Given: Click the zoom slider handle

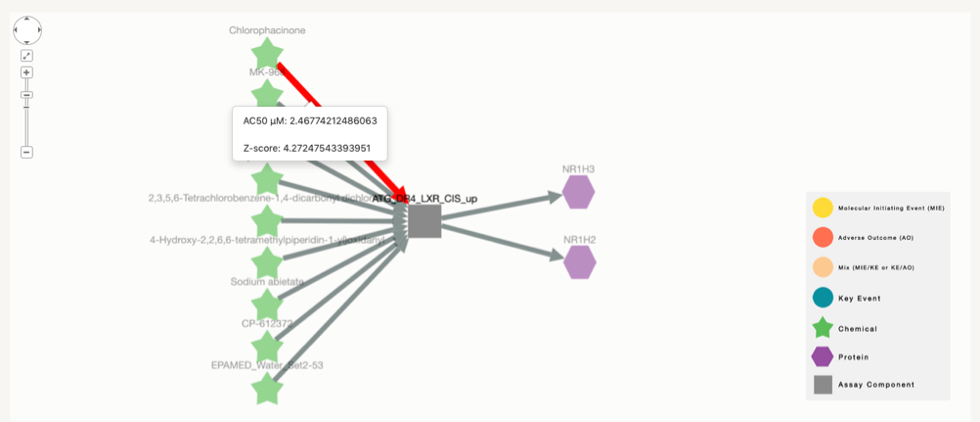Looking at the screenshot, I should click(26, 95).
